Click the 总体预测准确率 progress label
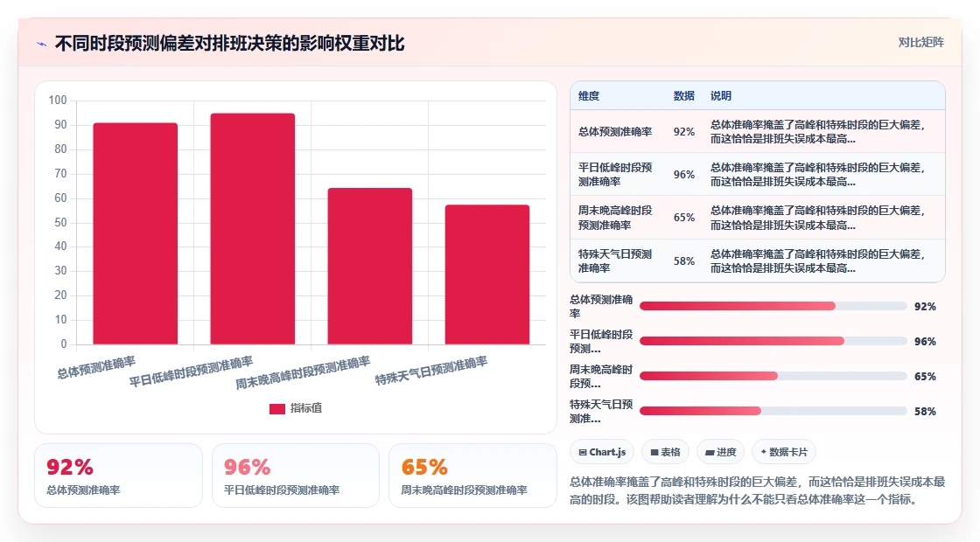This screenshot has width=980, height=542. click(x=600, y=307)
